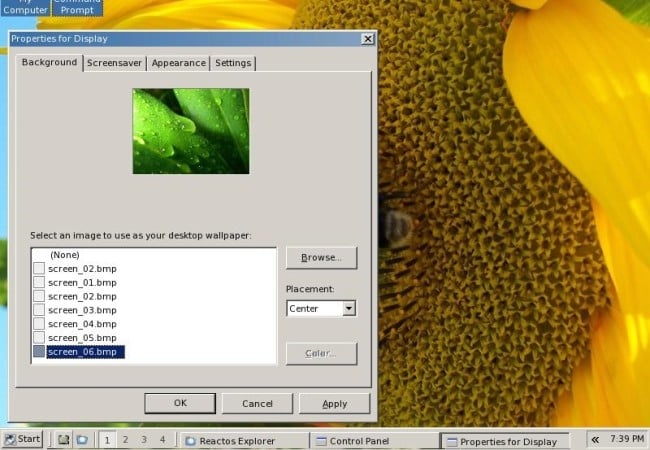Confirm with the OK button
The width and height of the screenshot is (650, 450).
click(180, 403)
